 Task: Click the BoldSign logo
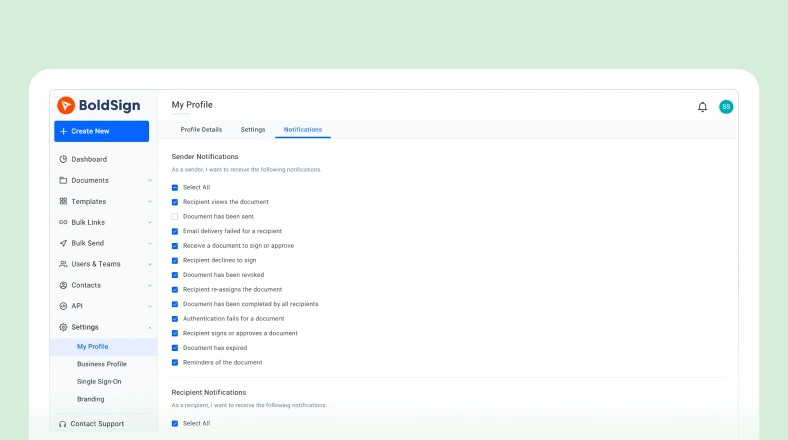99,105
